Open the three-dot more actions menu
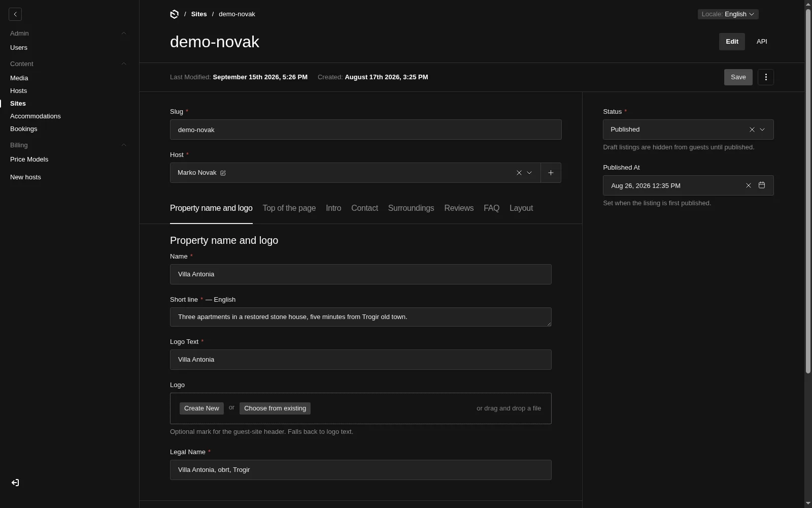Image resolution: width=812 pixels, height=508 pixels. tap(766, 77)
